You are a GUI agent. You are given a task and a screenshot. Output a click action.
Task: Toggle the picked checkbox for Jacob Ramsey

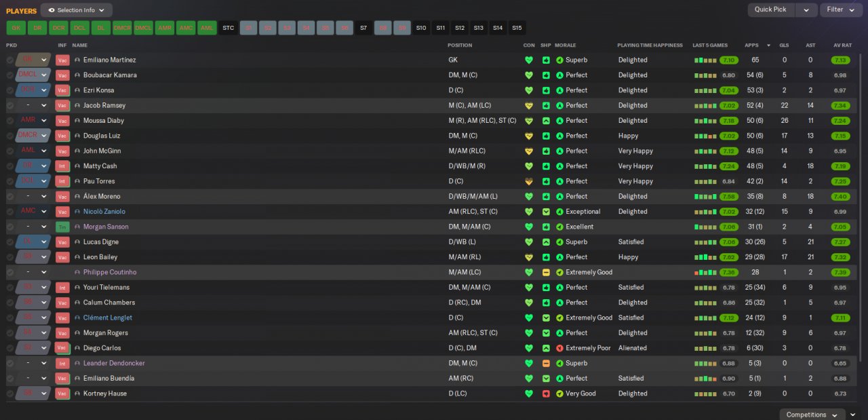point(10,105)
